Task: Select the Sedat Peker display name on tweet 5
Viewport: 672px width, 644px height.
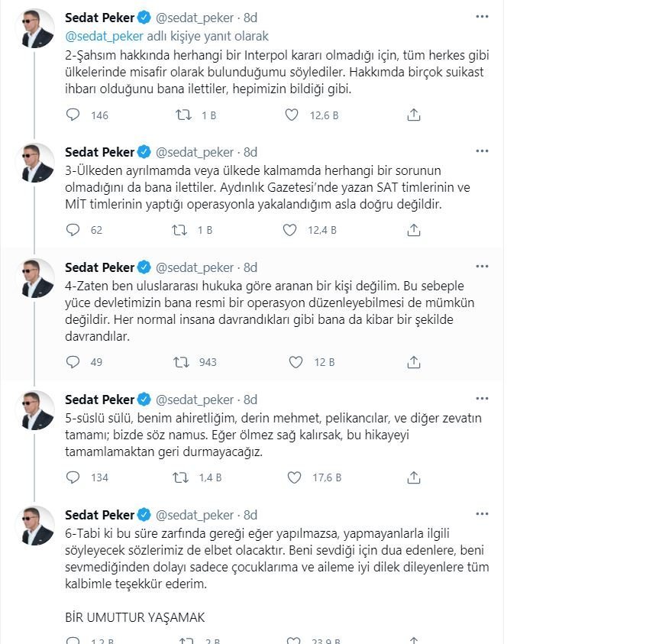Action: pyautogui.click(x=99, y=399)
